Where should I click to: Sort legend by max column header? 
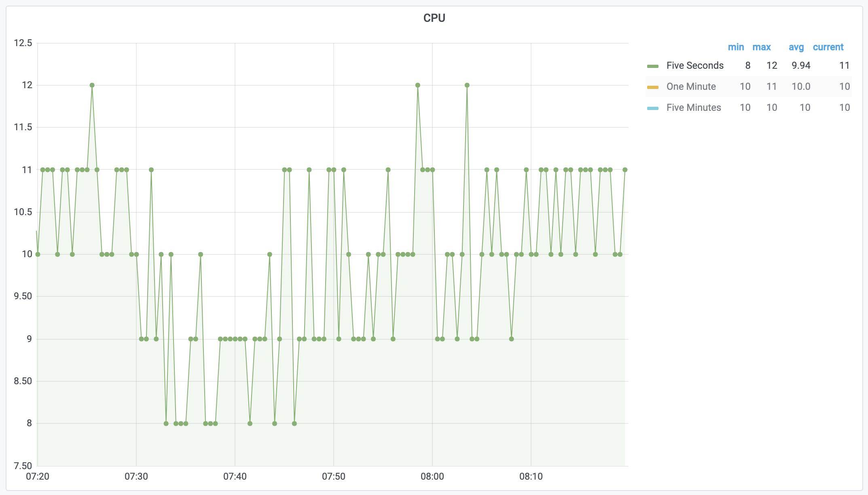pos(762,47)
